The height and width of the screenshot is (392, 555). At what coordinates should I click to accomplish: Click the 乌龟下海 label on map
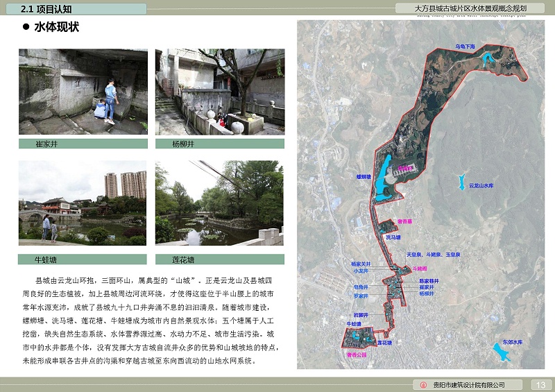pos(465,46)
